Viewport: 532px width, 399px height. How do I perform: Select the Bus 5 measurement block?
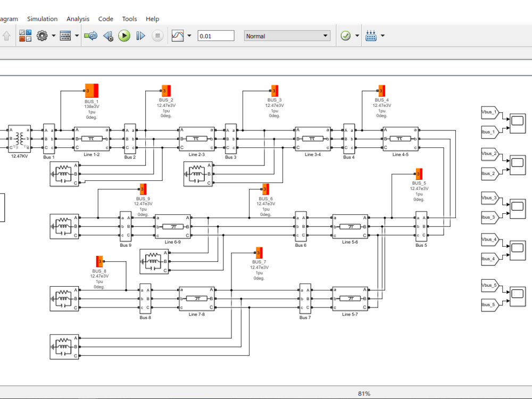[421, 227]
